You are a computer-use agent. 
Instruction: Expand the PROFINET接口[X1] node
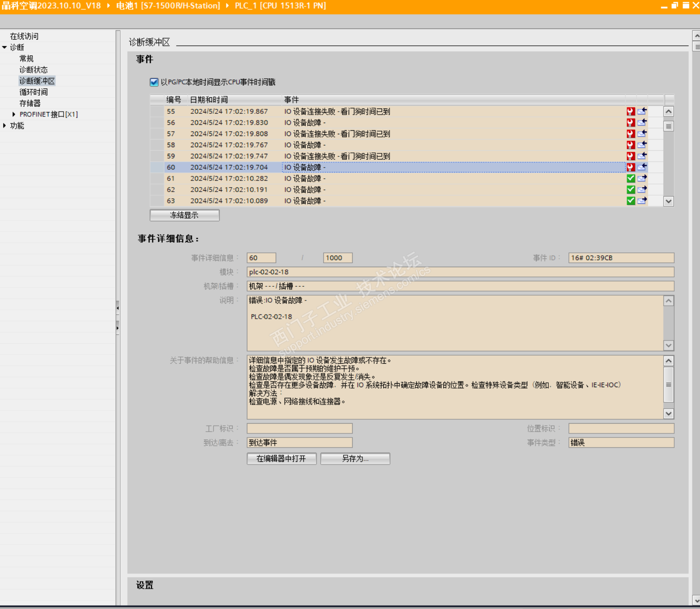coord(14,114)
